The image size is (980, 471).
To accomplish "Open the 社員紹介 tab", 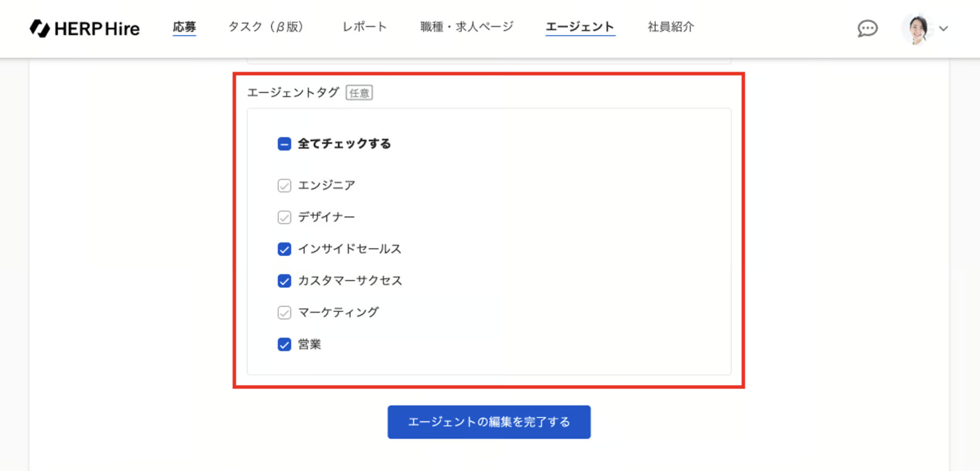I will click(671, 27).
